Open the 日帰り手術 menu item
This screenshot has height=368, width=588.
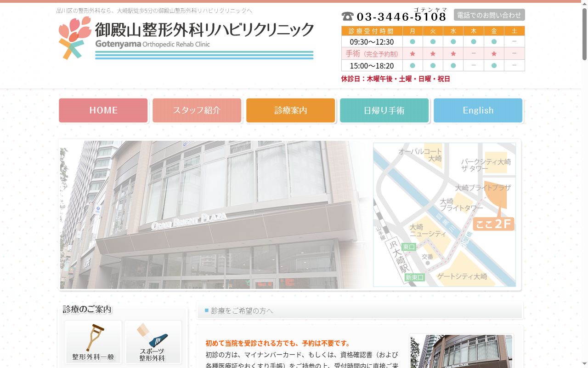coord(384,110)
